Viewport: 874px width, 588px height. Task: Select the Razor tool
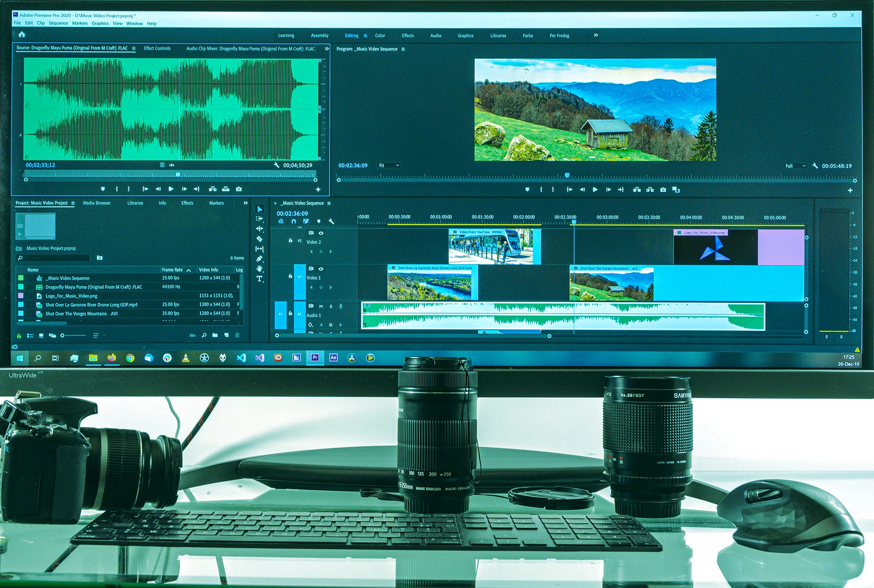tap(259, 239)
